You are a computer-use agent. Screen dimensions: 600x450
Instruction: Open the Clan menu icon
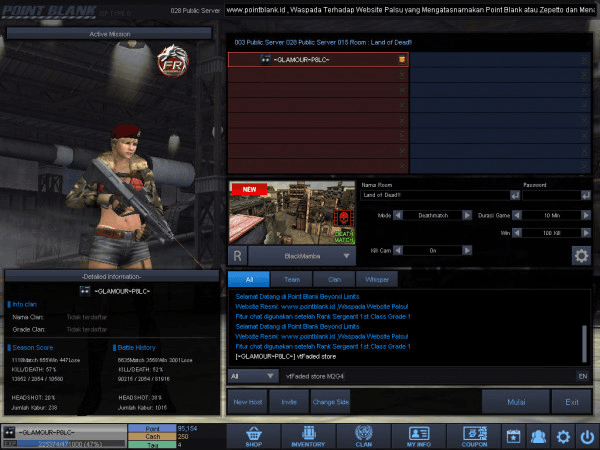364,437
